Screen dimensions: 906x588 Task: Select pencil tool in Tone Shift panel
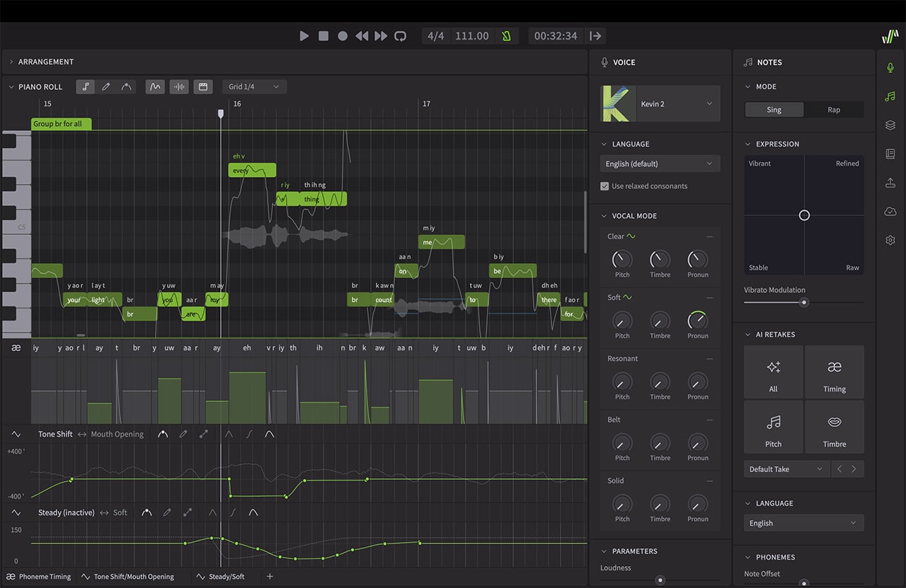[183, 434]
